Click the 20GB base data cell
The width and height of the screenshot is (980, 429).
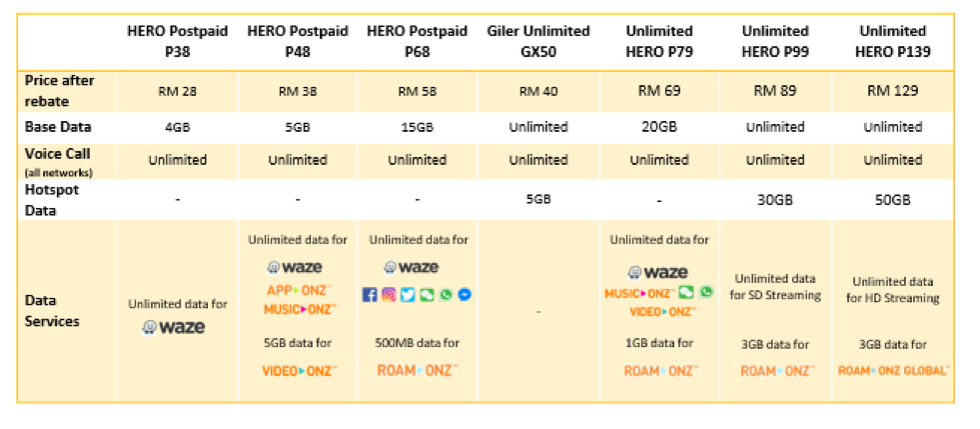click(658, 127)
